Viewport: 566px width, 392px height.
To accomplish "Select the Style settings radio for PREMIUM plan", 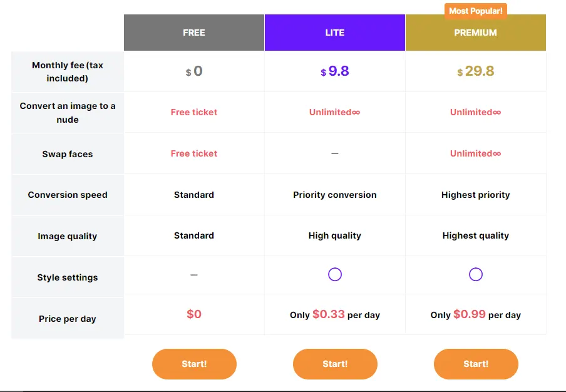I will [x=476, y=274].
